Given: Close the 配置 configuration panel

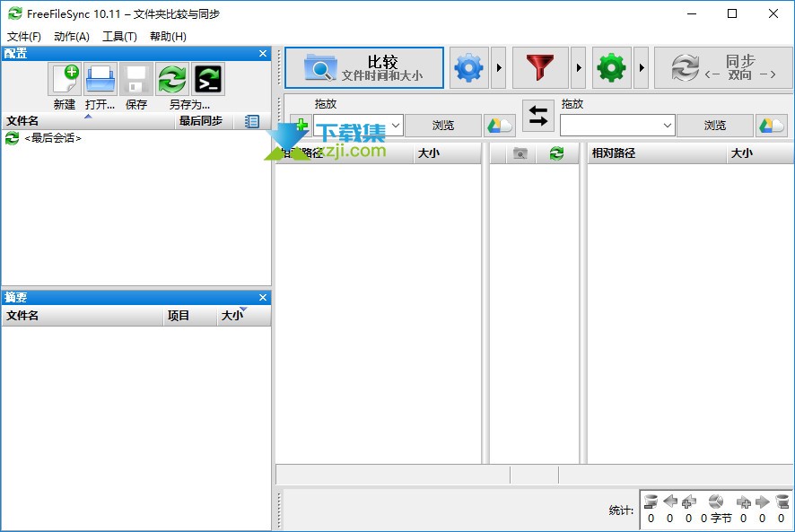Looking at the screenshot, I should click(263, 53).
